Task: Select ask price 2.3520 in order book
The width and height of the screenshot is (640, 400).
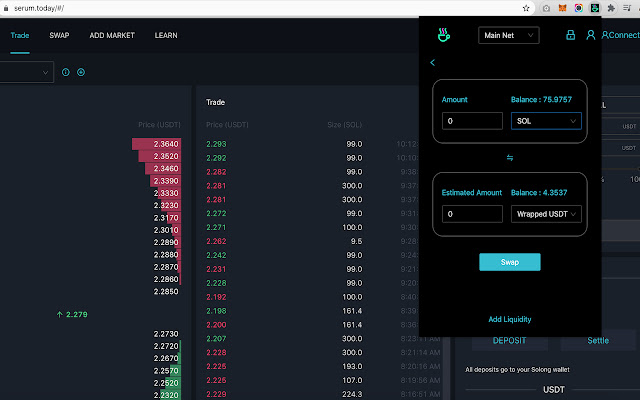Action: coord(166,156)
